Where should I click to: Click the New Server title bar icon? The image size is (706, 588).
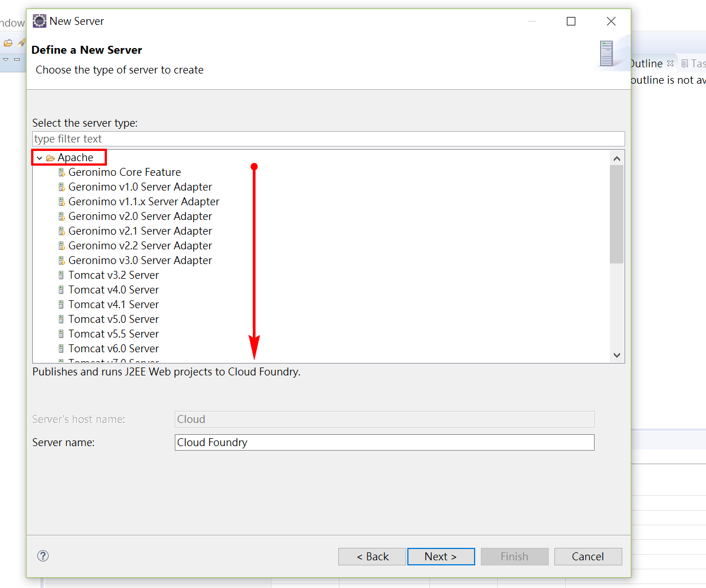point(38,21)
